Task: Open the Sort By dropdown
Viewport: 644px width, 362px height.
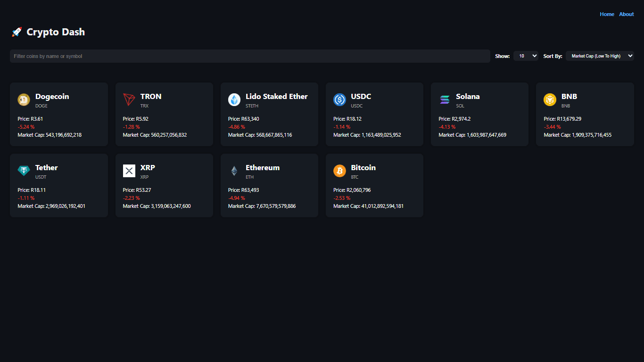Action: tap(600, 56)
